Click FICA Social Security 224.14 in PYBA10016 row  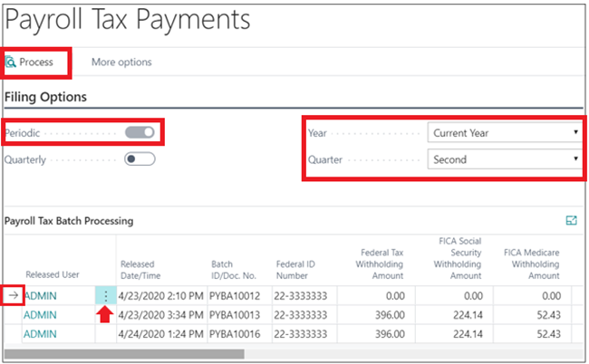pyautogui.click(x=468, y=334)
